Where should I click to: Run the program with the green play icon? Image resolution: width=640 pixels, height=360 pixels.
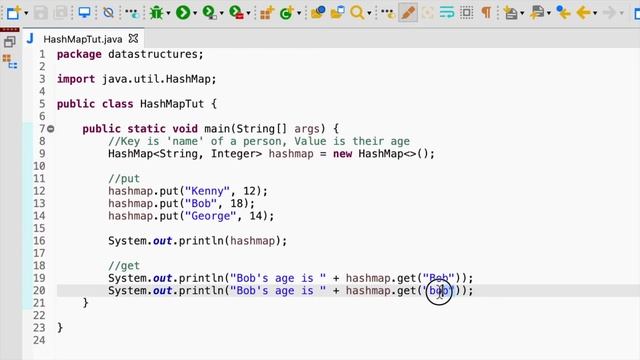(x=183, y=13)
